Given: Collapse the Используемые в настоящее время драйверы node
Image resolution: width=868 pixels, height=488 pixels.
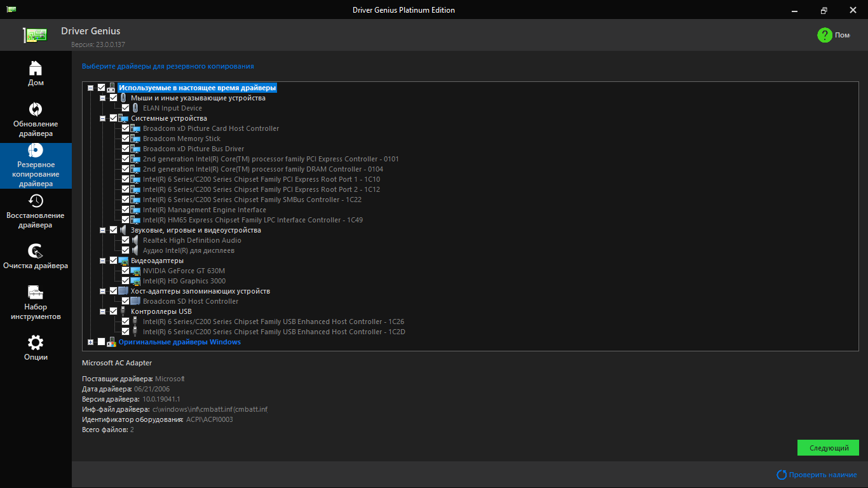Looking at the screenshot, I should [91, 88].
